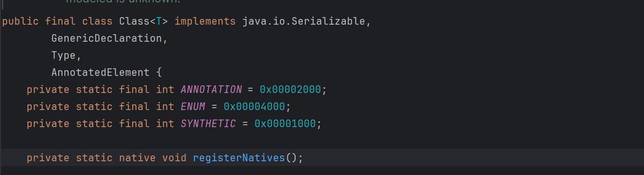The width and height of the screenshot is (644, 175).
Task: Click the registerNatives method name
Action: (239, 158)
